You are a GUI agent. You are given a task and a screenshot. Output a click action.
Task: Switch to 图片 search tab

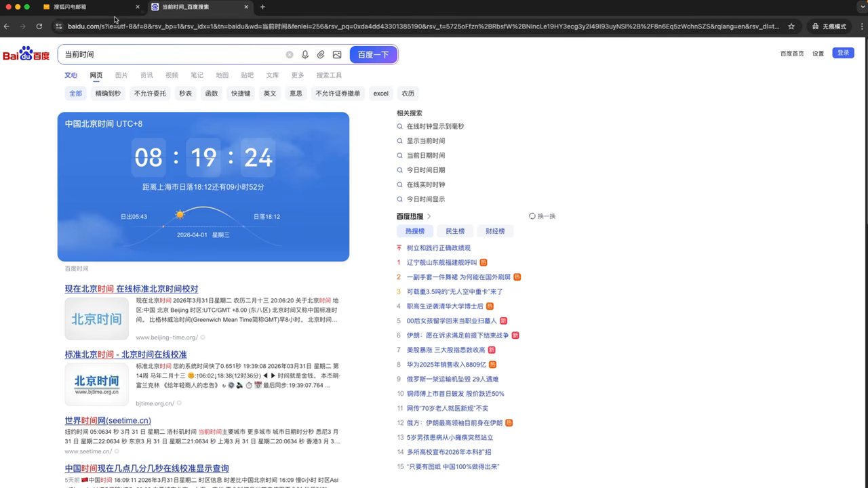(121, 75)
